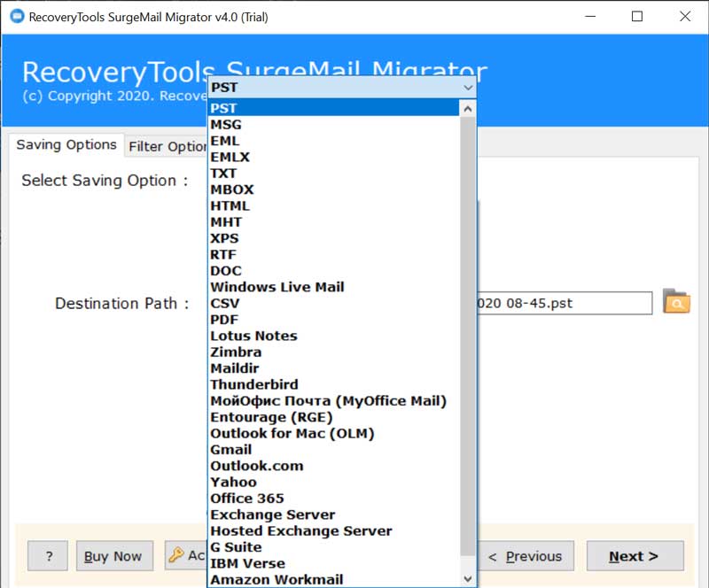Image resolution: width=709 pixels, height=588 pixels.
Task: Select Hosted Exchange Server entry
Action: coord(334,531)
